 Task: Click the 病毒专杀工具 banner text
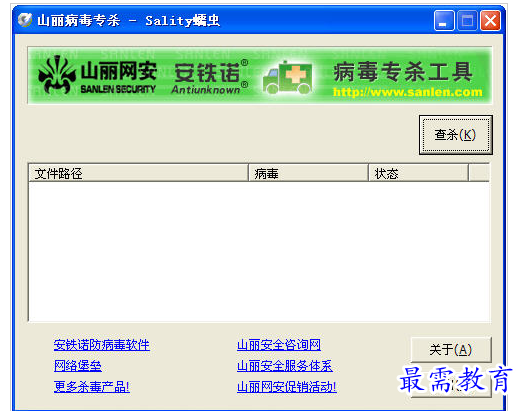click(403, 72)
